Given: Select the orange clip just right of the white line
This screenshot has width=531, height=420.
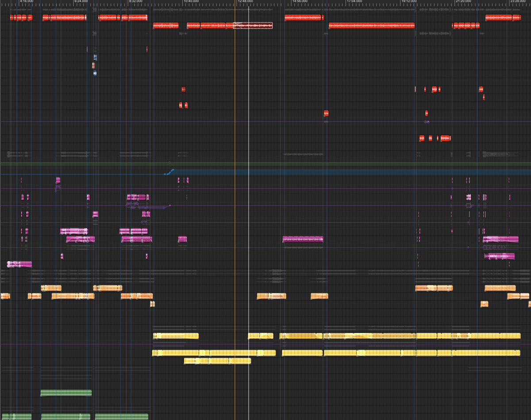Looking at the screenshot, I should [272, 296].
